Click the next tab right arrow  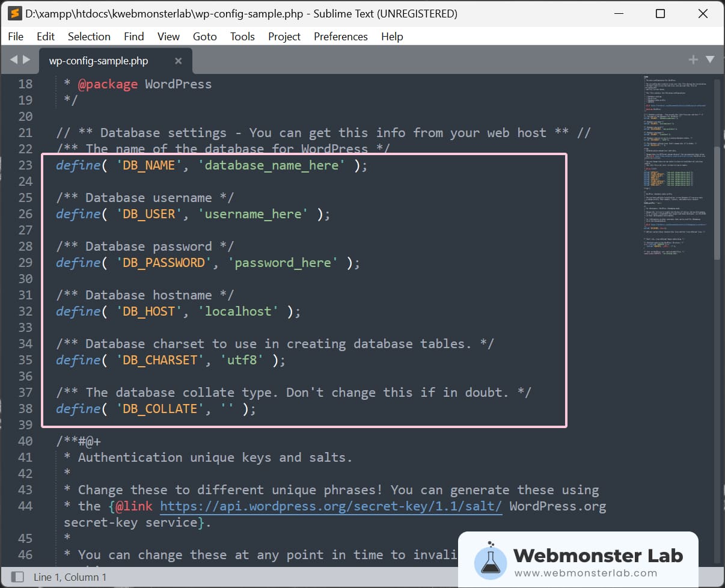[x=26, y=60]
